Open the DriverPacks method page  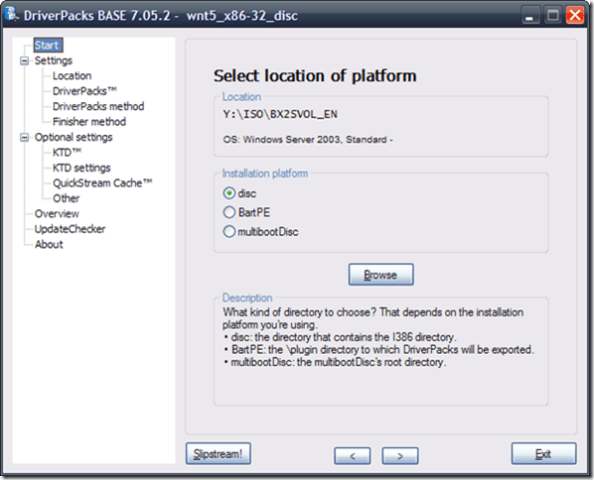click(98, 106)
